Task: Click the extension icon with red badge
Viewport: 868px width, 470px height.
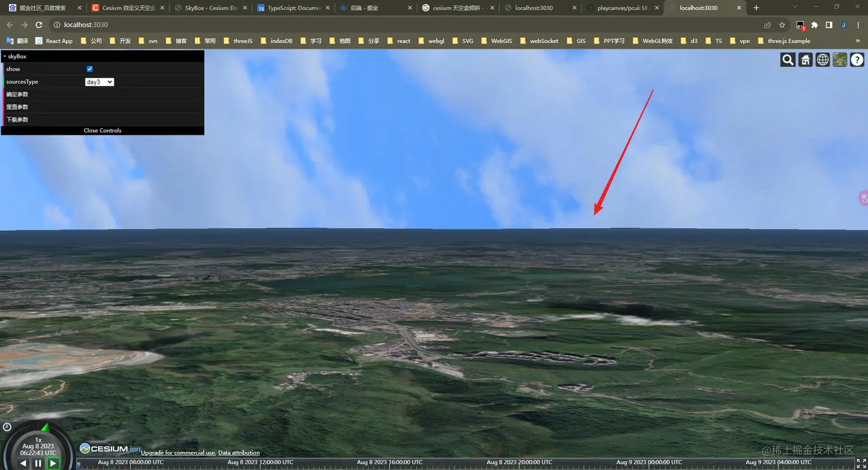Action: point(800,25)
